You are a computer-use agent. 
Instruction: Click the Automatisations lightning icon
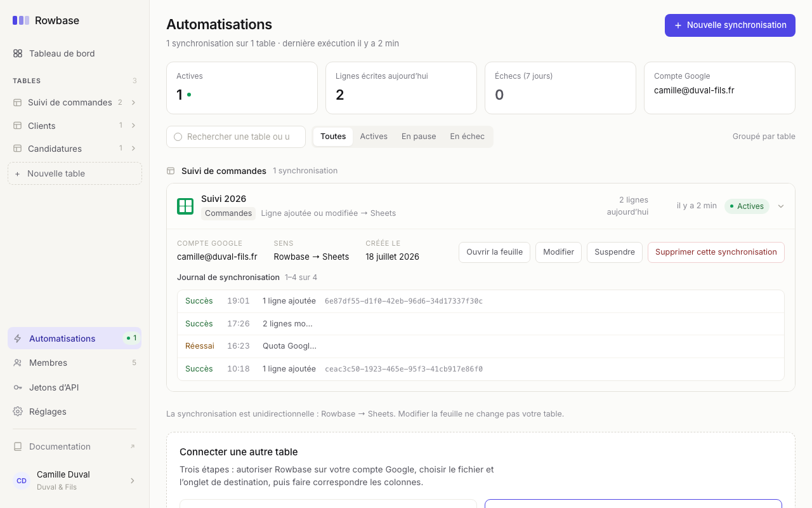click(x=18, y=338)
